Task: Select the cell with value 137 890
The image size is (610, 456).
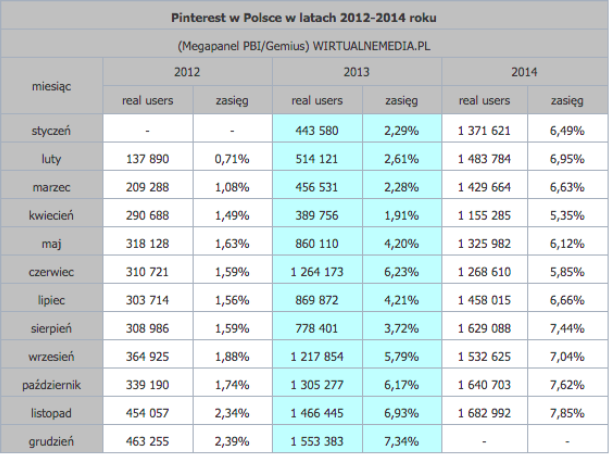Action: tap(147, 158)
